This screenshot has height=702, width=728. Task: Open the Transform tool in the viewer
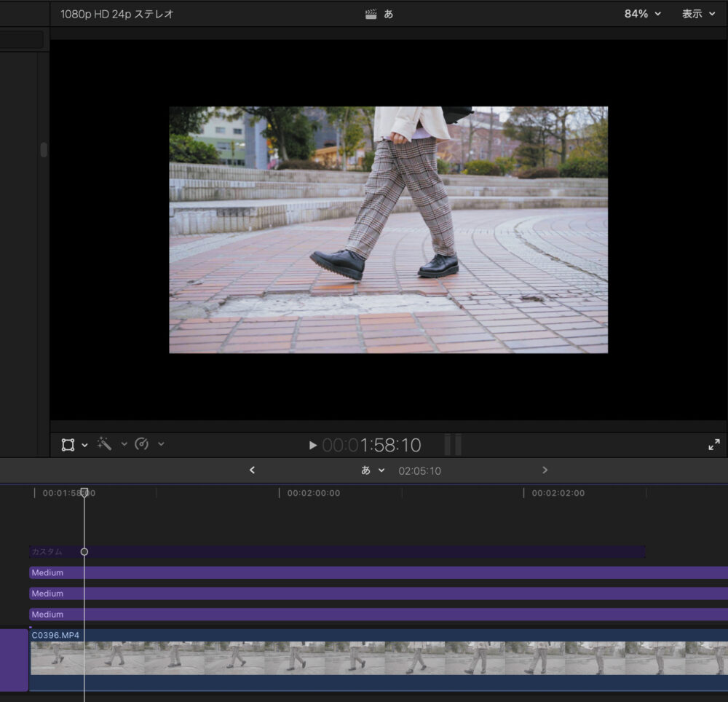click(68, 445)
